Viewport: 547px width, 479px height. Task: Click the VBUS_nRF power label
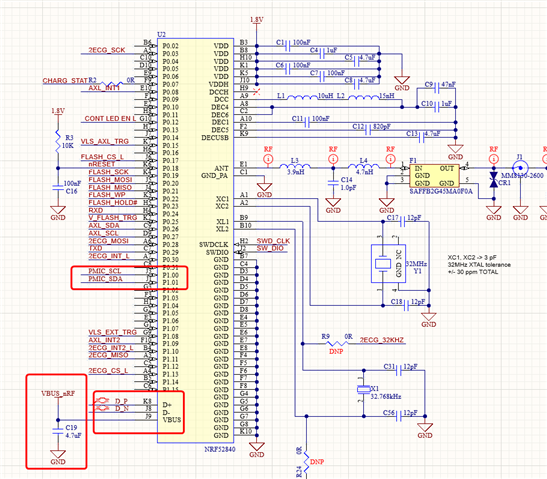point(58,394)
